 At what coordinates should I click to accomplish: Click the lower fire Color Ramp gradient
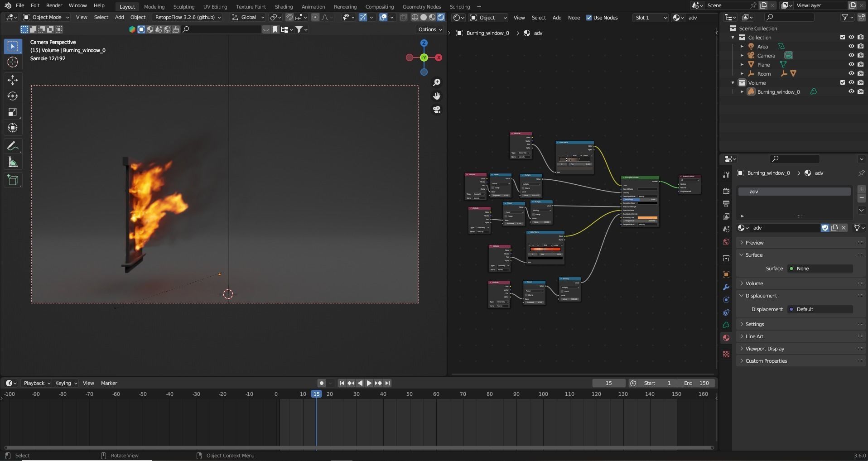point(545,249)
